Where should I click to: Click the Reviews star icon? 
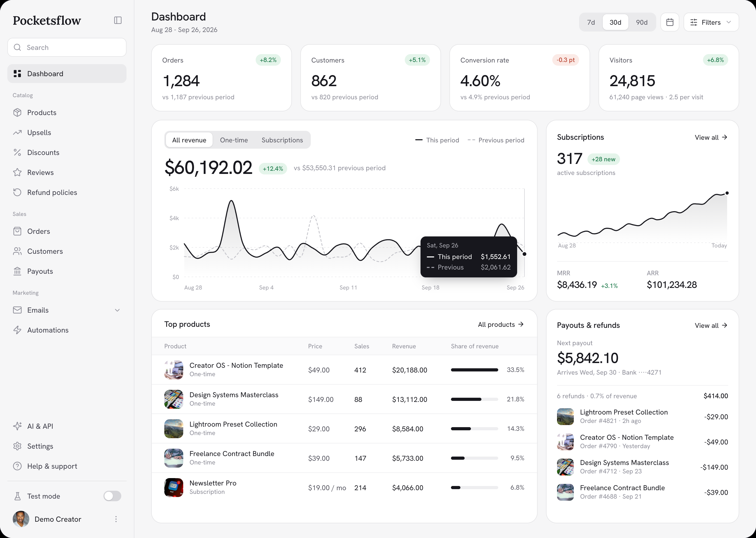(17, 172)
